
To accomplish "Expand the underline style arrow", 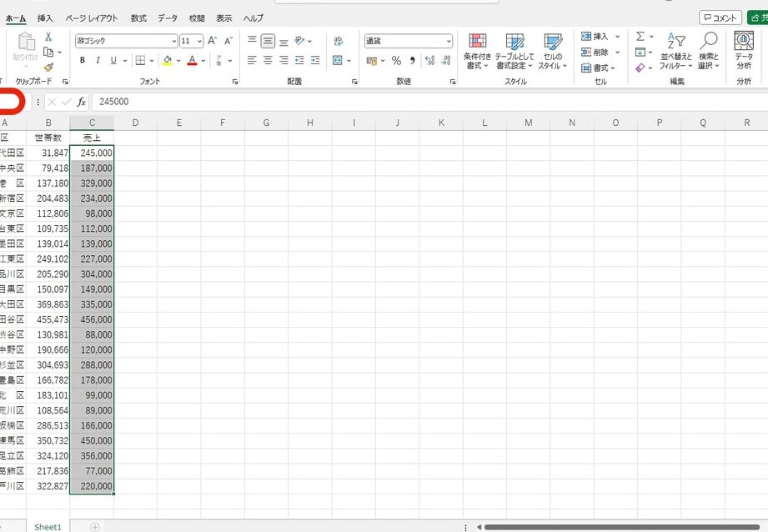I will point(125,61).
